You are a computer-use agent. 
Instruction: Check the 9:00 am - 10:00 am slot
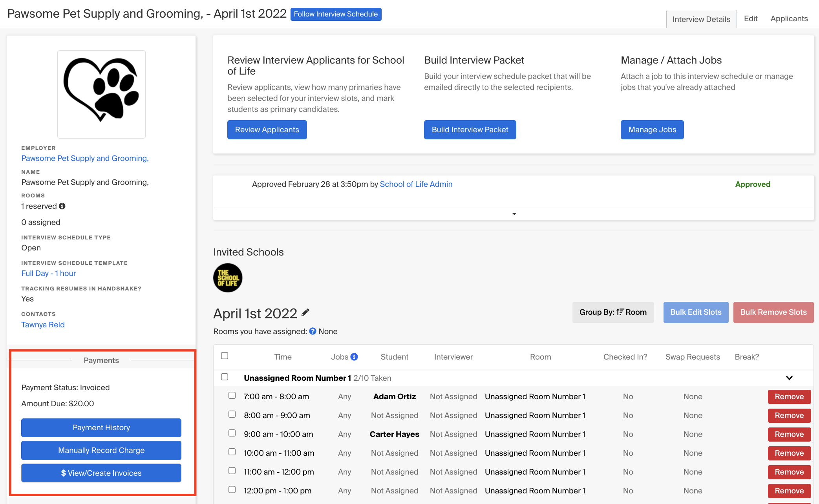tap(232, 433)
